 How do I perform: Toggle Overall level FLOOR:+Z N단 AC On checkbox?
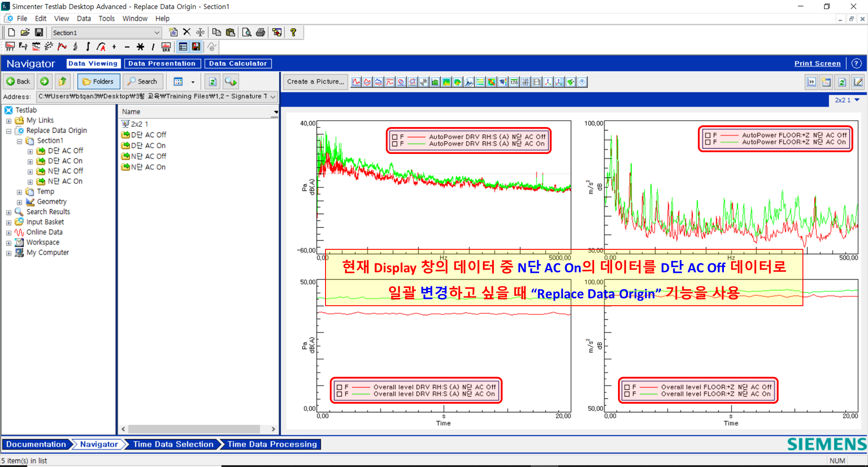point(627,394)
